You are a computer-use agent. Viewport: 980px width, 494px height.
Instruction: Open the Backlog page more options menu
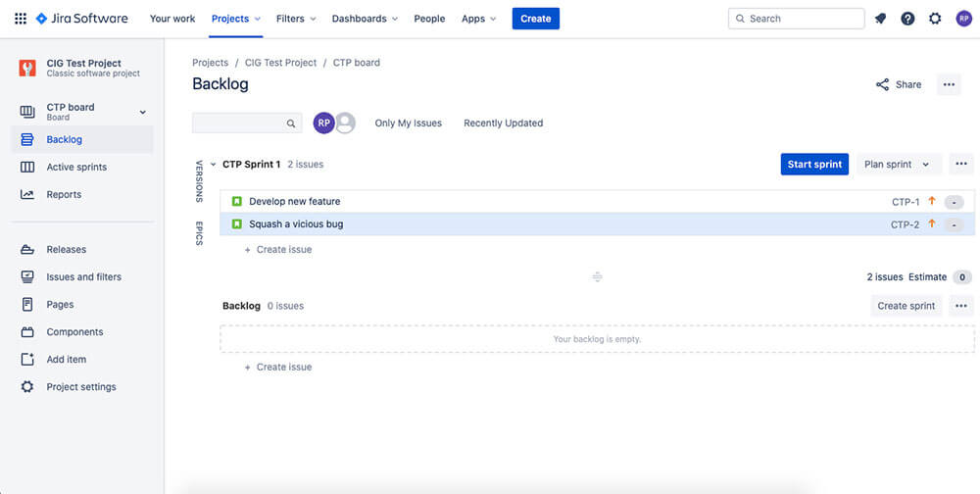point(949,84)
